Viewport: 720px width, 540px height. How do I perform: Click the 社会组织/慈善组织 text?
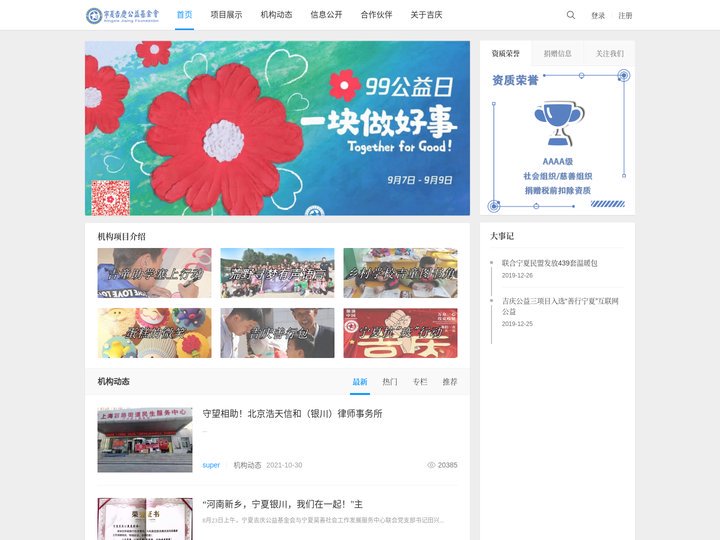tap(557, 176)
